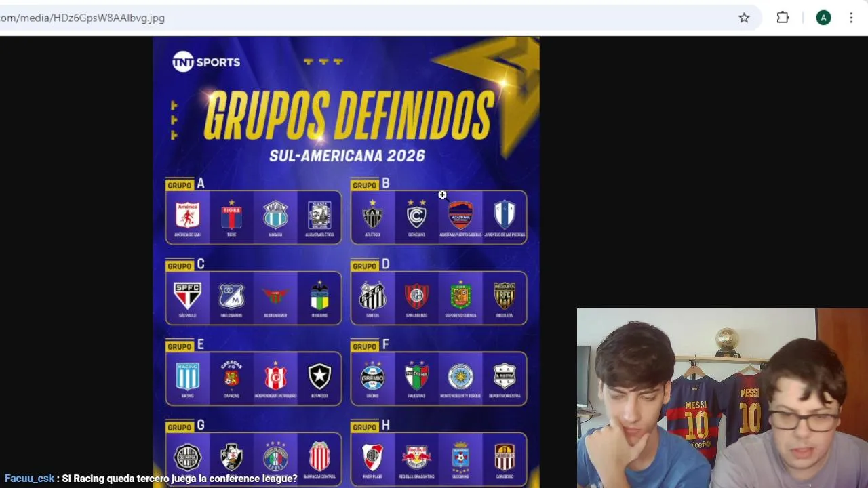Click the yellow "GRUPO" A label
Viewport: 868px width, 488px height.
180,185
